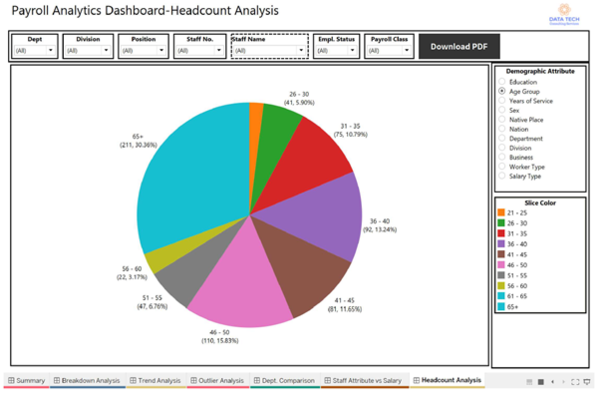Click the Download PDF button

click(459, 46)
